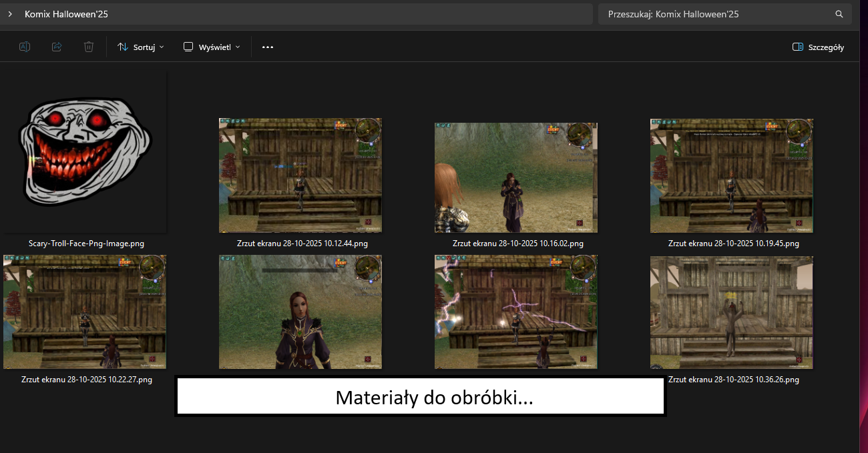This screenshot has height=453, width=868.
Task: Expand the Wyświetl view options dropdown
Action: pos(212,47)
